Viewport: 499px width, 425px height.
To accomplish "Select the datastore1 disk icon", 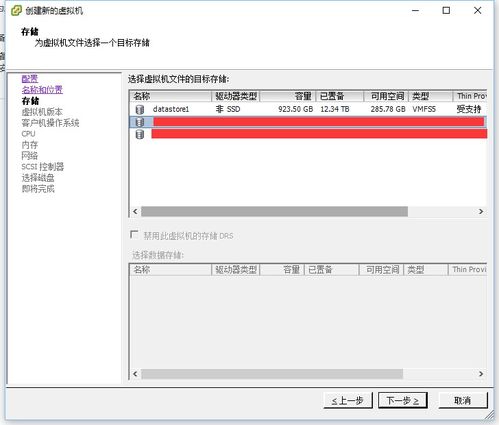I will (x=140, y=109).
